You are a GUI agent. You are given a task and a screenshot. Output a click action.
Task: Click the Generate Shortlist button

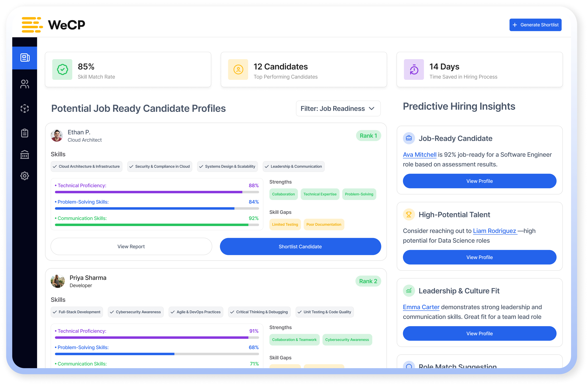click(535, 25)
